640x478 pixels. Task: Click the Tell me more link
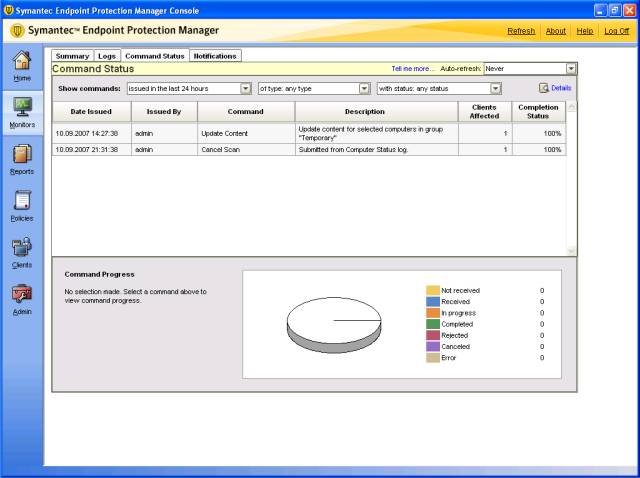[413, 69]
